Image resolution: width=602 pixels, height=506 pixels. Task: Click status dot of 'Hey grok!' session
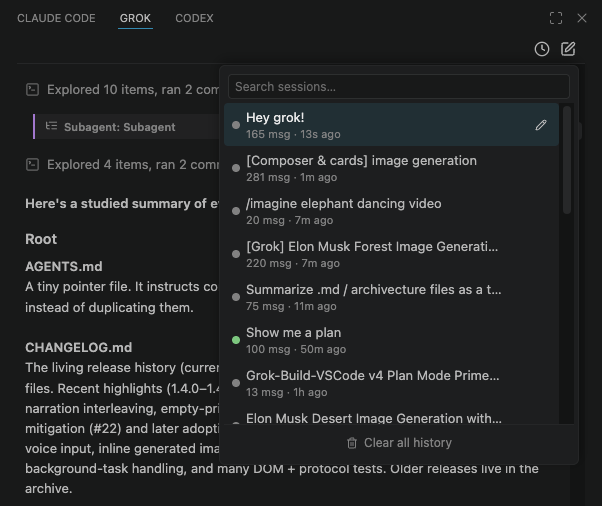[236, 125]
